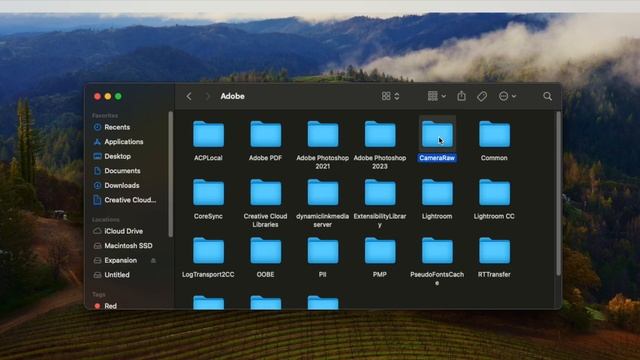Go forward with the right chevron button
Image resolution: width=640 pixels, height=360 pixels.
(x=207, y=96)
